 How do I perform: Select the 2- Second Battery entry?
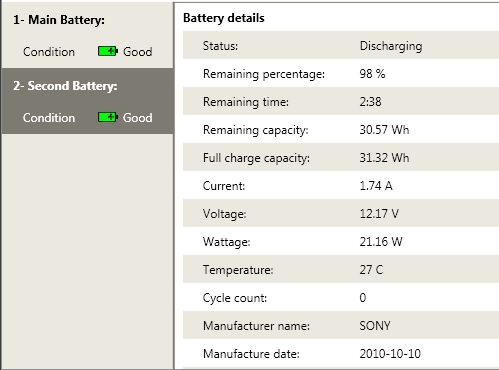(88, 101)
